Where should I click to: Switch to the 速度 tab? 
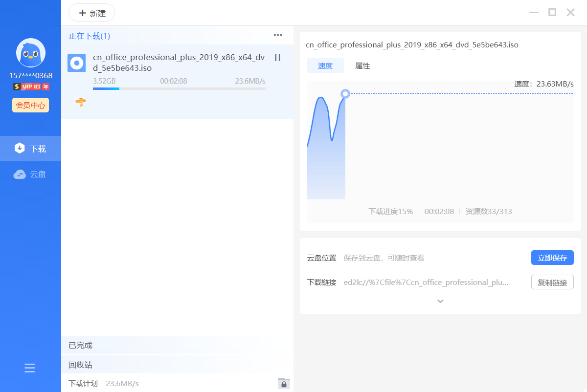tap(325, 66)
